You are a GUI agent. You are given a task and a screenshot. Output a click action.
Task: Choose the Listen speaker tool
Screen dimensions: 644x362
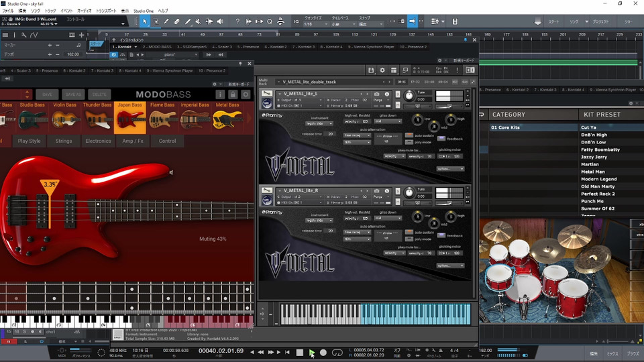pos(220,21)
